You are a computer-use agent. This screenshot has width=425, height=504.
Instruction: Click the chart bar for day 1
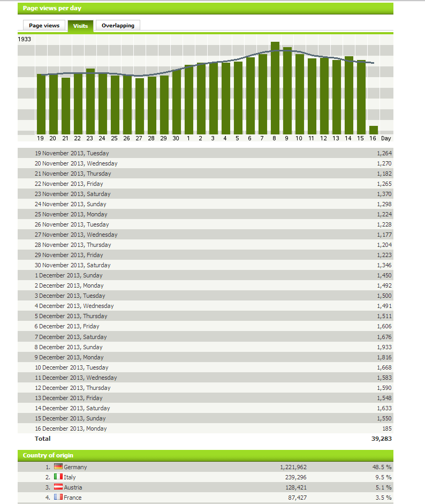[x=189, y=100]
